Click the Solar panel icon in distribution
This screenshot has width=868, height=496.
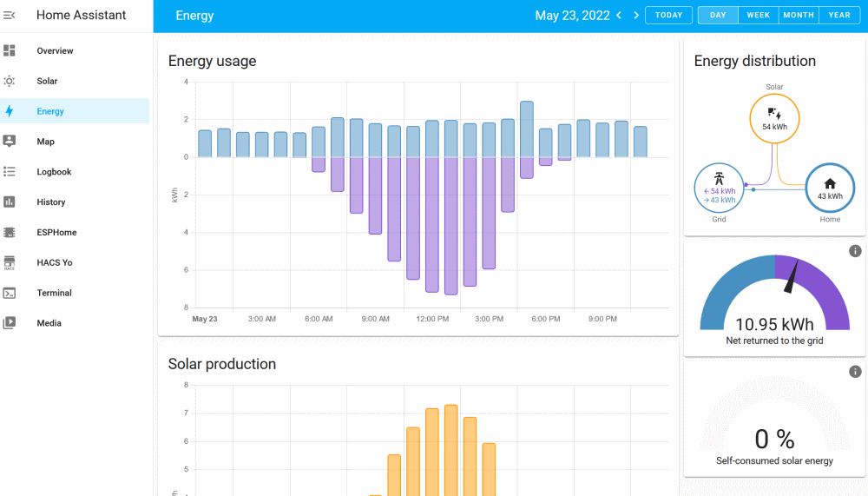pos(774,114)
